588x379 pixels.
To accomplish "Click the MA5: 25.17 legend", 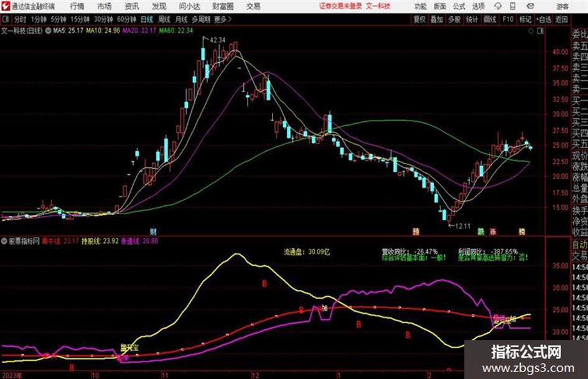I will (x=68, y=30).
